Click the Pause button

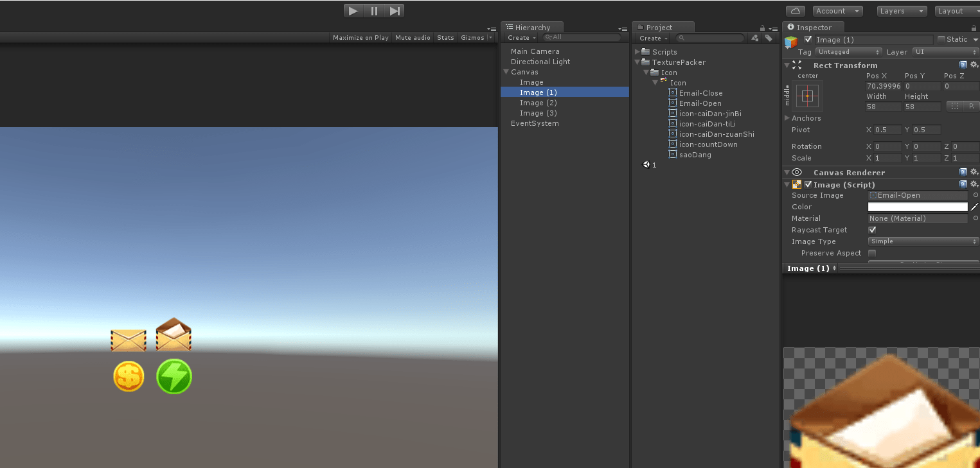pyautogui.click(x=374, y=10)
